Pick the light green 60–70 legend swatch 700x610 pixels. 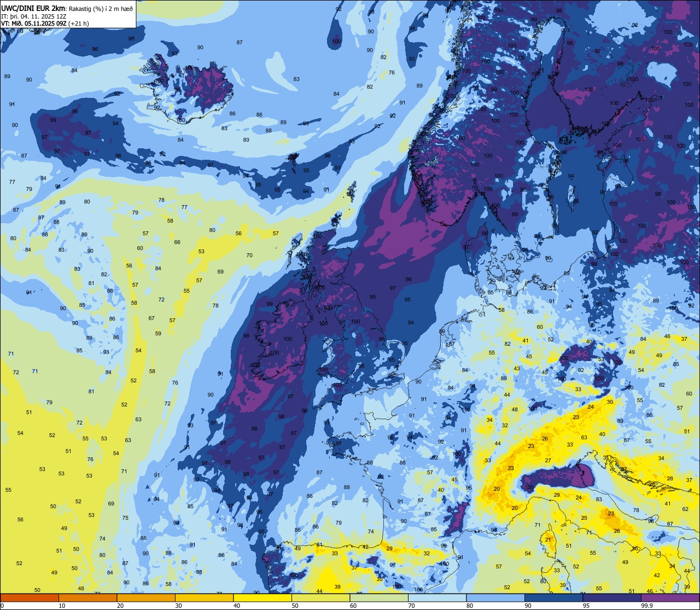pos(379,598)
